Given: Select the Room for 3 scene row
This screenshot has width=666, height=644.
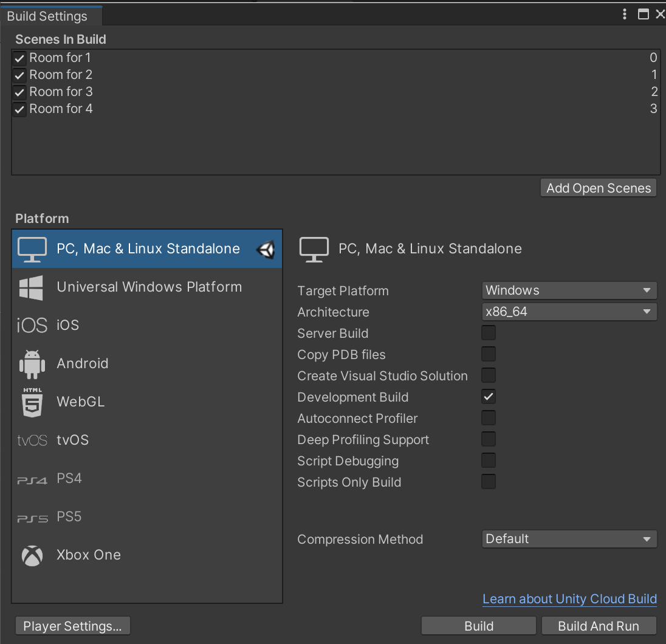Looking at the screenshot, I should point(335,92).
